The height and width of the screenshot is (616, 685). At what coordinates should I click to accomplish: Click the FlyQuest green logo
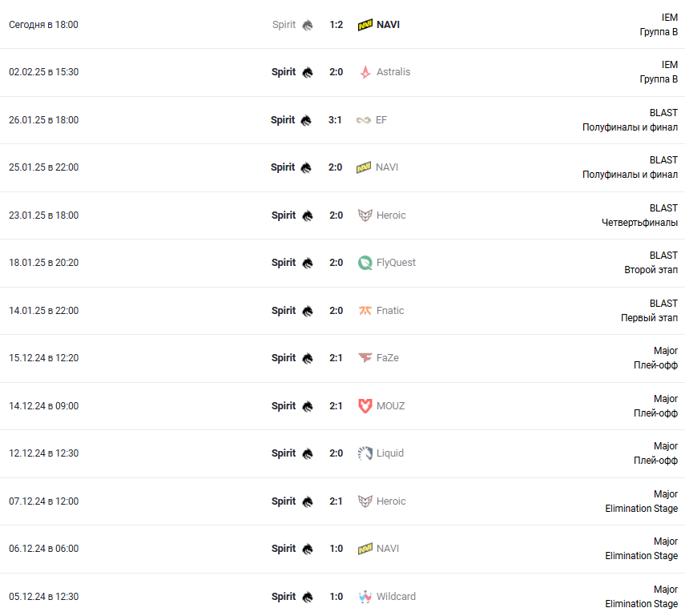(x=365, y=263)
